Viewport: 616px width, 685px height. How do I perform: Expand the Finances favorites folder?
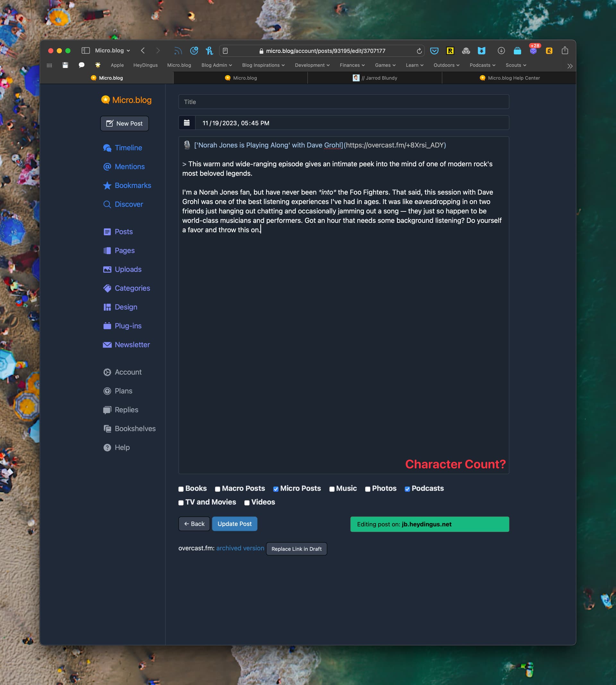pos(352,65)
